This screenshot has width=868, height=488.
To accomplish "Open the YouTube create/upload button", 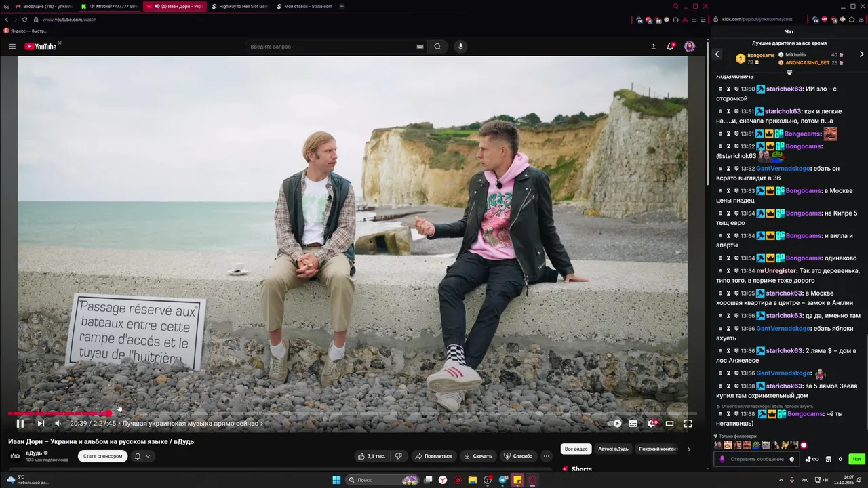I will pos(653,47).
